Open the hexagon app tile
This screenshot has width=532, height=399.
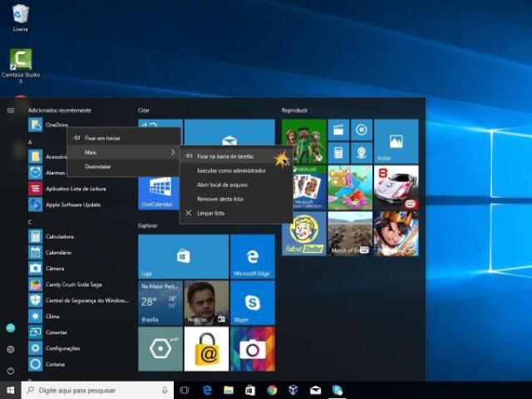(160, 349)
